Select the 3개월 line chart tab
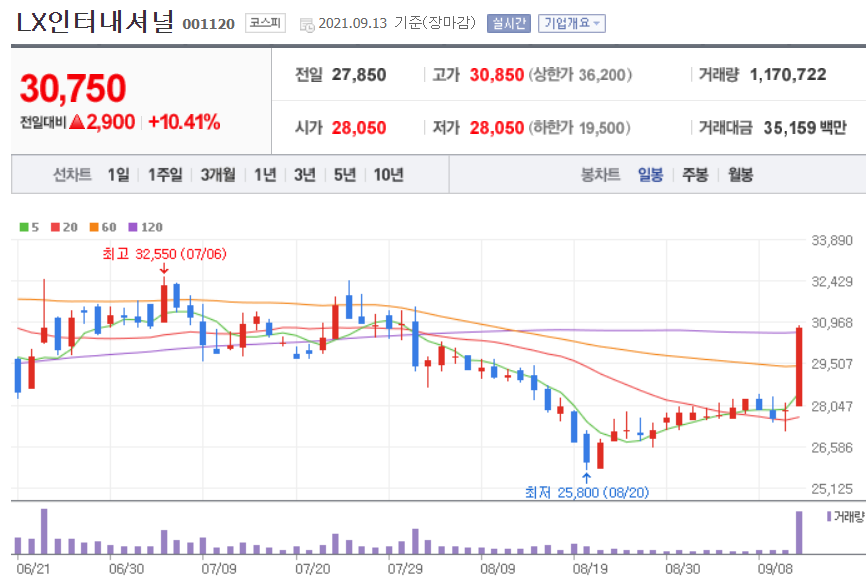The image size is (866, 581). click(x=218, y=175)
